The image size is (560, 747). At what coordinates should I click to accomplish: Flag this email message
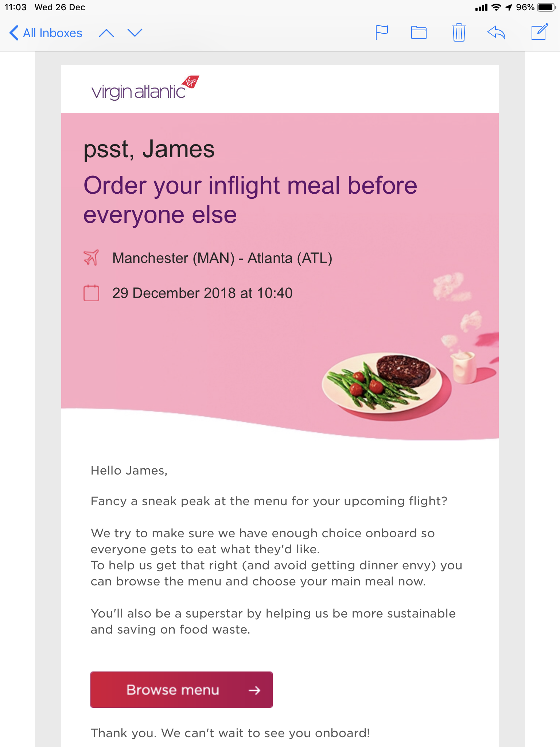(x=382, y=33)
